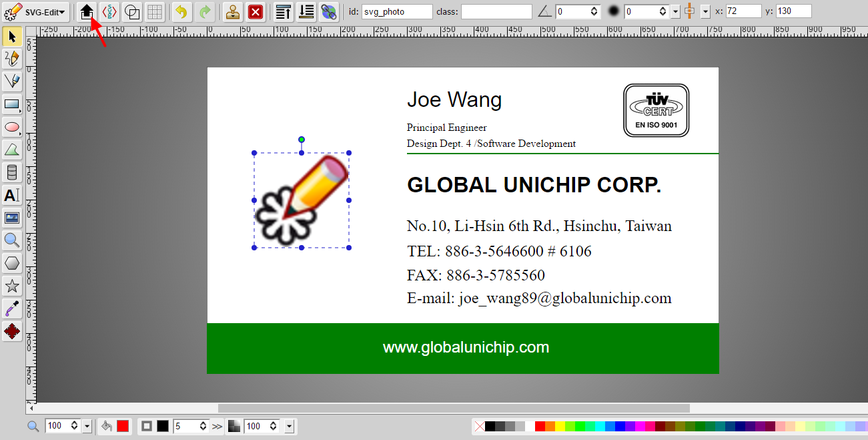
Task: Open the SVG-Edit main menu
Action: point(35,11)
